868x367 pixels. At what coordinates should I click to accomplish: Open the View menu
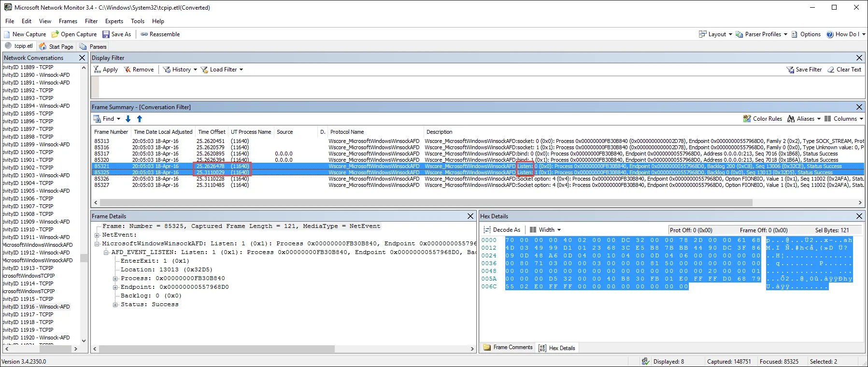click(x=45, y=21)
